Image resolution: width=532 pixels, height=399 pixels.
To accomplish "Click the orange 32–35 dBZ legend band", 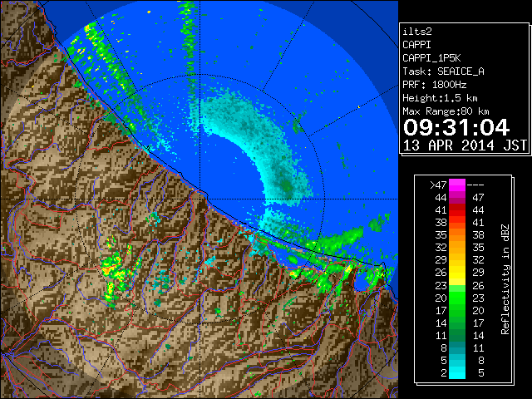I will pos(457,248).
